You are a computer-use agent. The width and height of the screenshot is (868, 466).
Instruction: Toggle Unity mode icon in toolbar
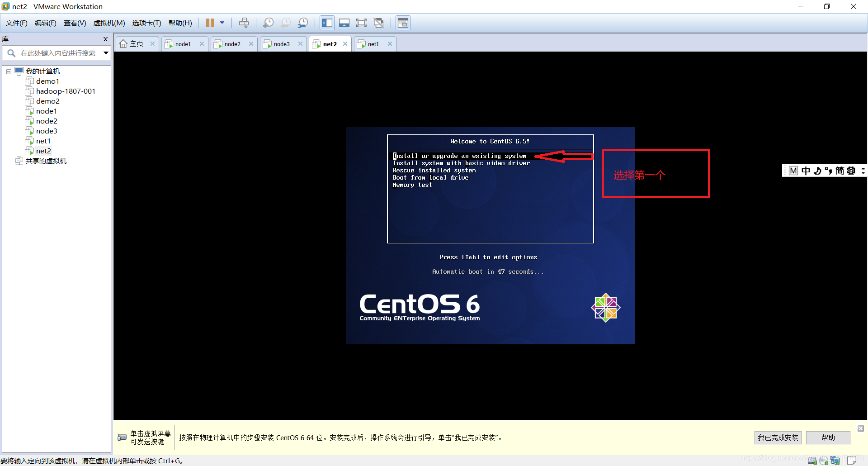click(379, 23)
